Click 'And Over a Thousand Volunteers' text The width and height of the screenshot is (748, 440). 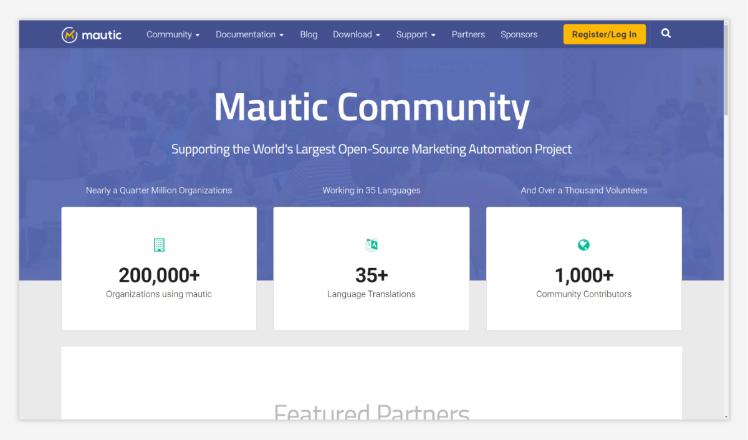(584, 190)
